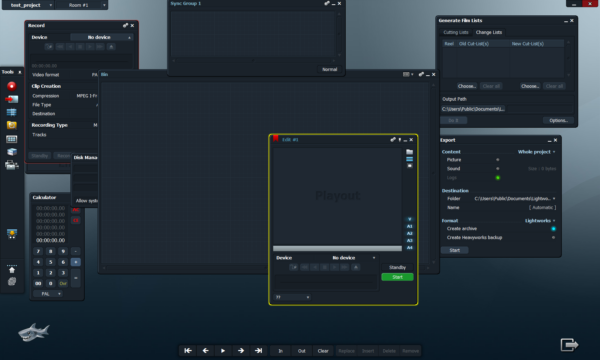Open Whole project content dropdown
600x360 pixels.
[536, 152]
